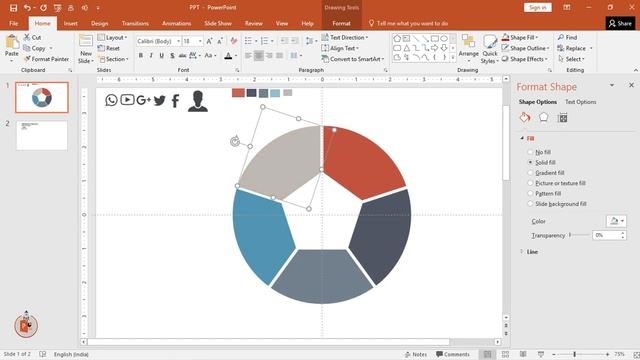This screenshot has width=640, height=360.
Task: Clear all formatting icon
Action: [x=234, y=41]
